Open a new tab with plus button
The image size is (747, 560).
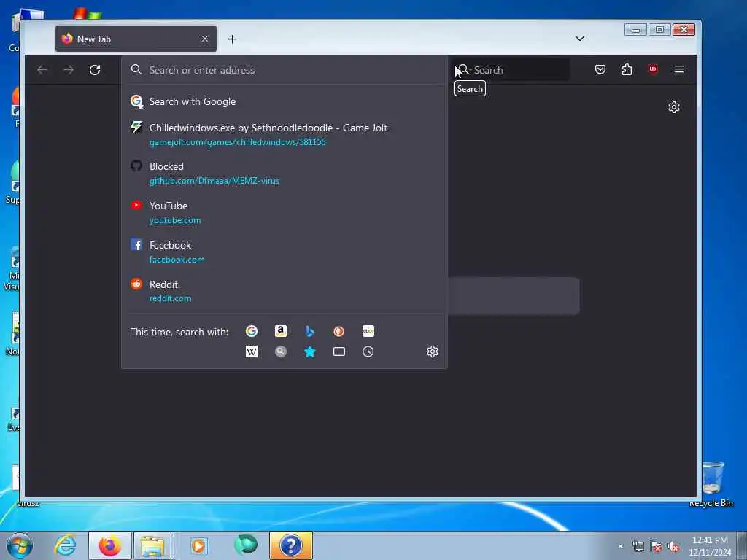pyautogui.click(x=233, y=39)
